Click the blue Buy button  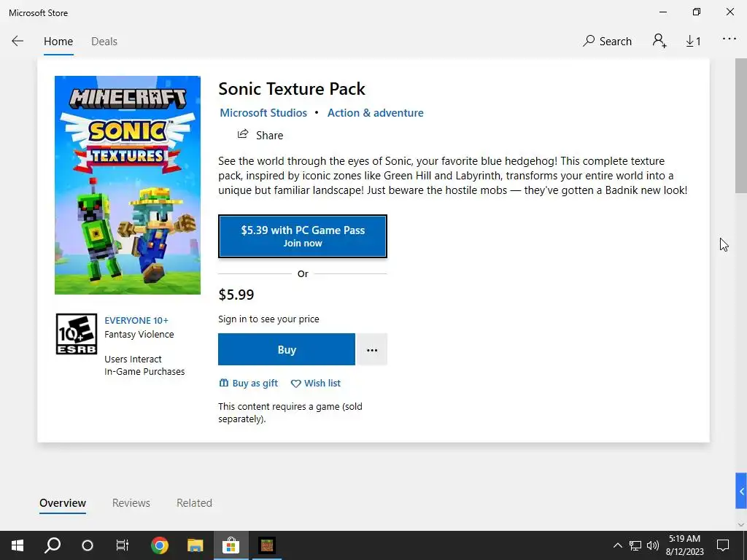point(287,349)
